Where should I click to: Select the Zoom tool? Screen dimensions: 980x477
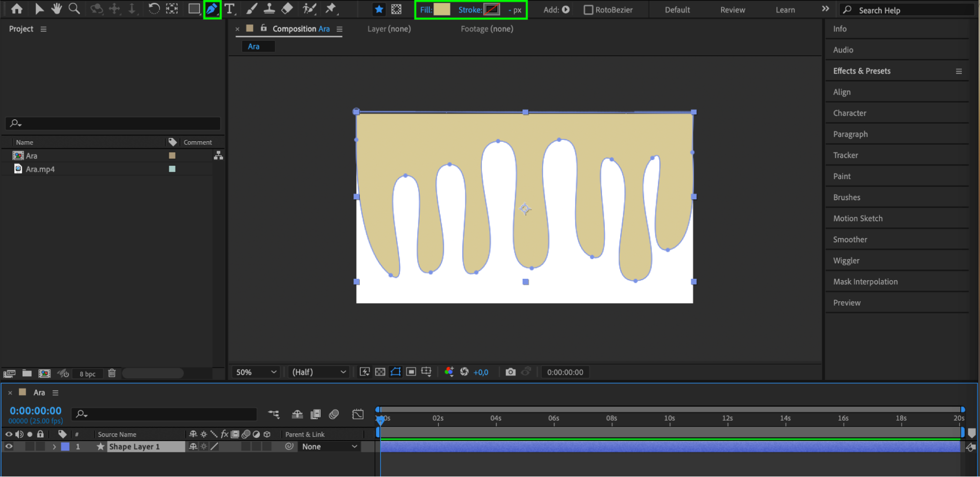74,9
